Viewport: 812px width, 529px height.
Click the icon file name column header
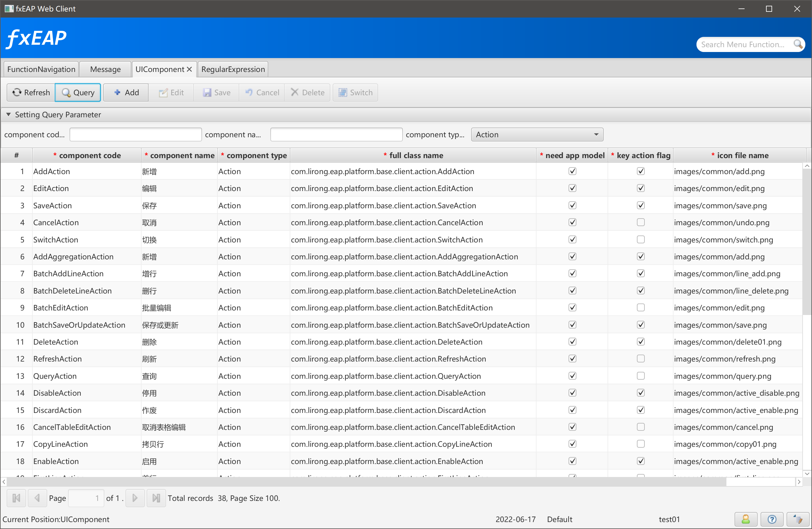click(739, 155)
